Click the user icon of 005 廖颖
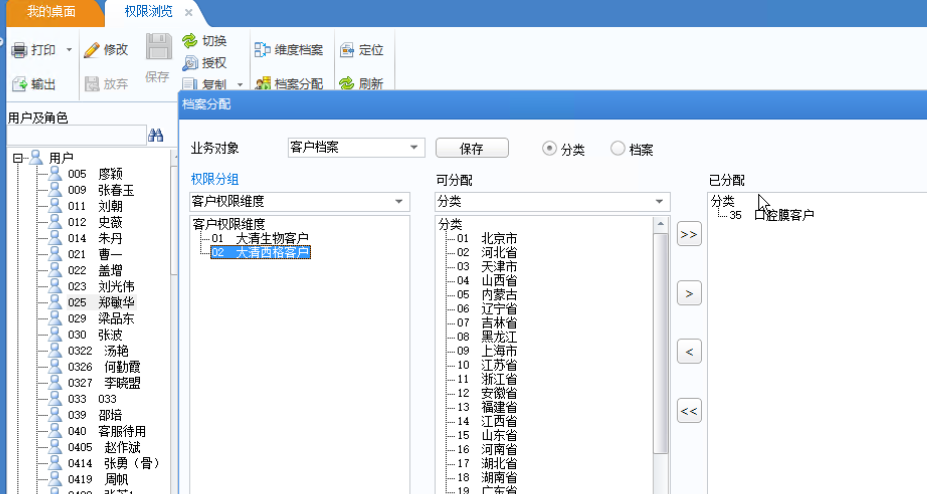This screenshot has width=927, height=494. tap(55, 174)
